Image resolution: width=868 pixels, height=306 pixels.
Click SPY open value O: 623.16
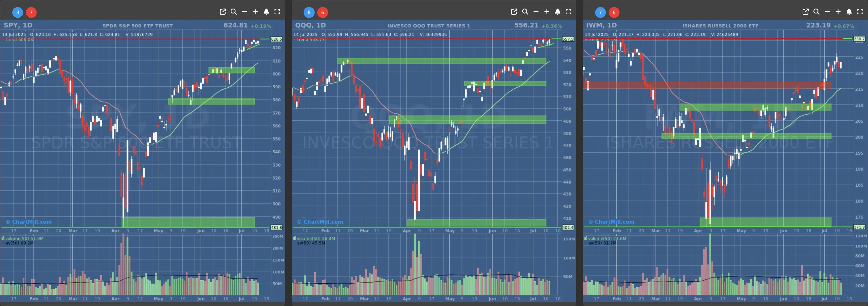40,35
